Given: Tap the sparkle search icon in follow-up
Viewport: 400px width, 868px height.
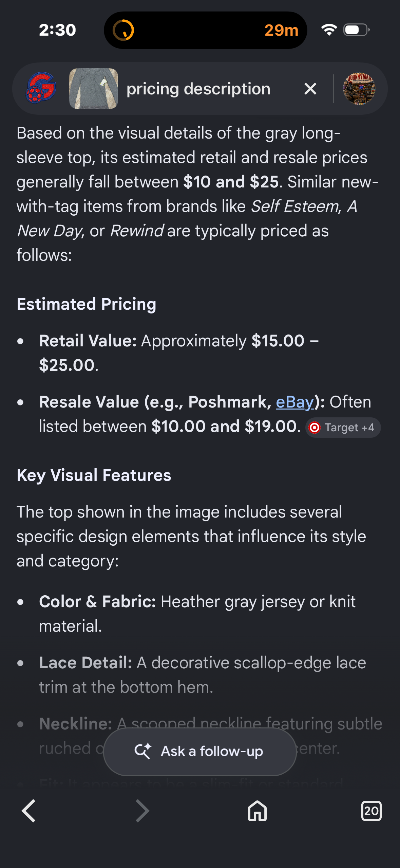Looking at the screenshot, I should pyautogui.click(x=143, y=751).
